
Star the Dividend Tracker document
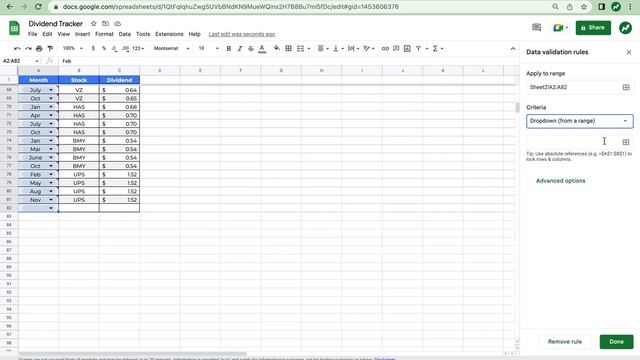[x=93, y=24]
